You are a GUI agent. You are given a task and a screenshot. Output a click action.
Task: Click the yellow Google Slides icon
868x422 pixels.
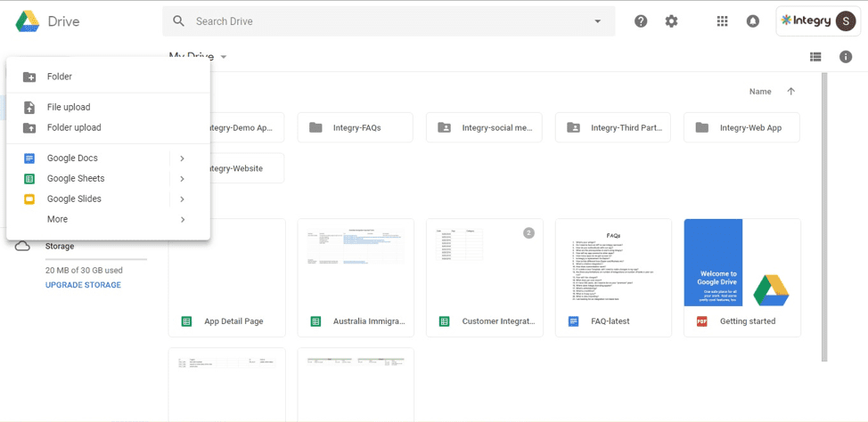click(x=29, y=199)
